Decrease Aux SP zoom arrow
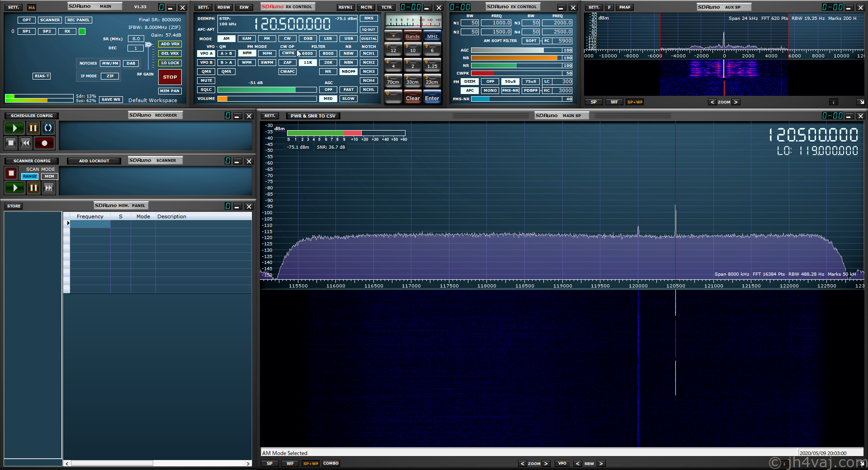868x470 pixels. click(712, 102)
